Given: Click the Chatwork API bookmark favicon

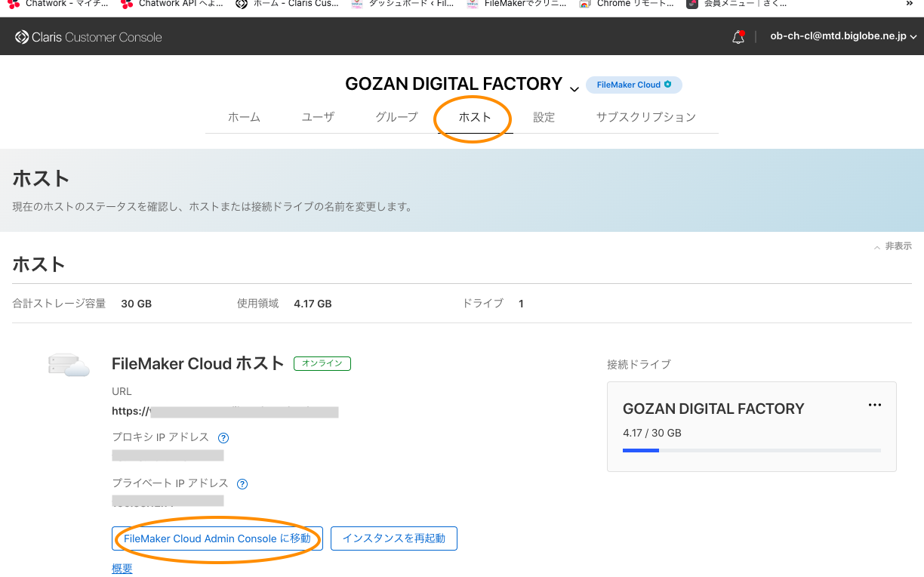Looking at the screenshot, I should click(128, 4).
